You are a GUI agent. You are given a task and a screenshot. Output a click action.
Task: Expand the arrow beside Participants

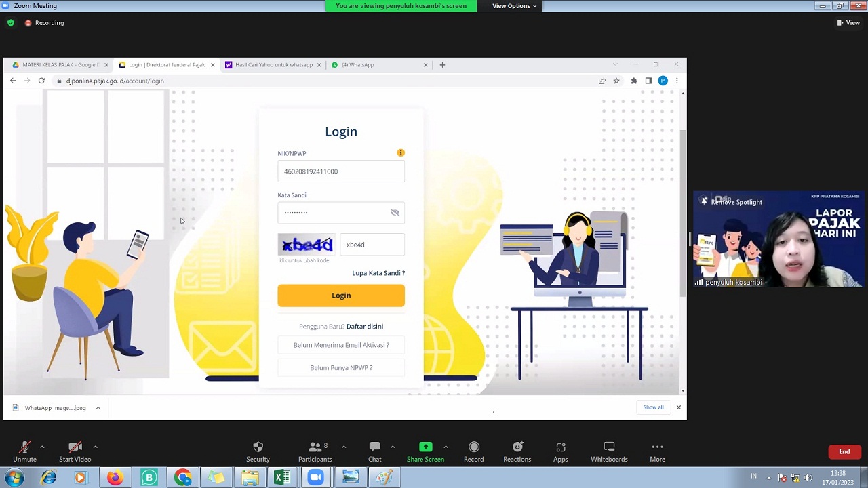pyautogui.click(x=344, y=447)
